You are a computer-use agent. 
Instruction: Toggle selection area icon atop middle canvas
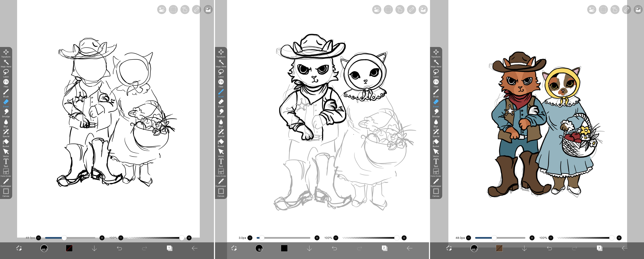point(388,10)
